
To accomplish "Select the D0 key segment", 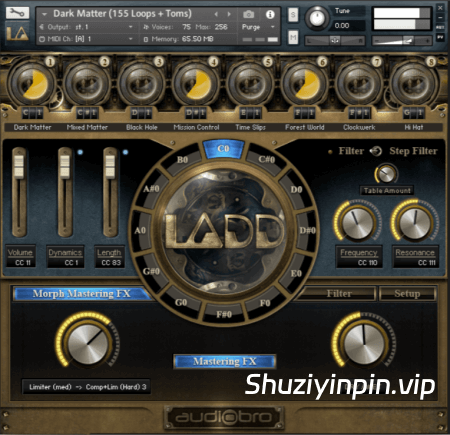I will point(296,190).
